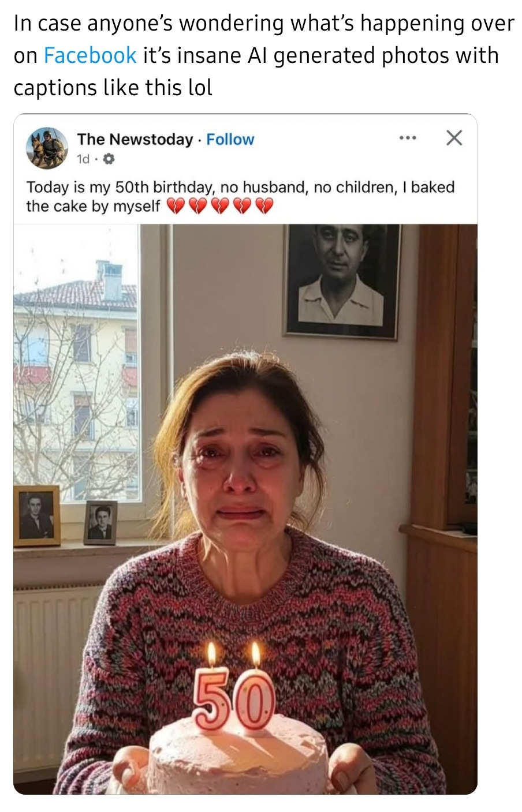Click the left framed photo on the windowsill
The width and height of the screenshot is (522, 812).
click(x=36, y=515)
